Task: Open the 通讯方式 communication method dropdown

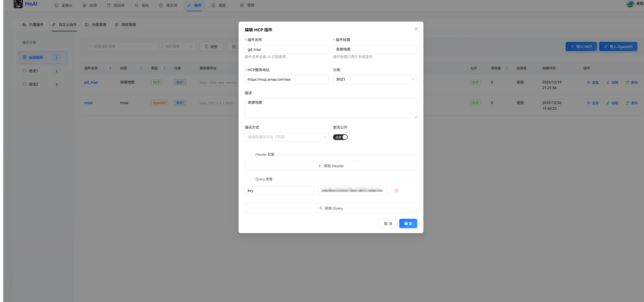Action: (x=287, y=137)
